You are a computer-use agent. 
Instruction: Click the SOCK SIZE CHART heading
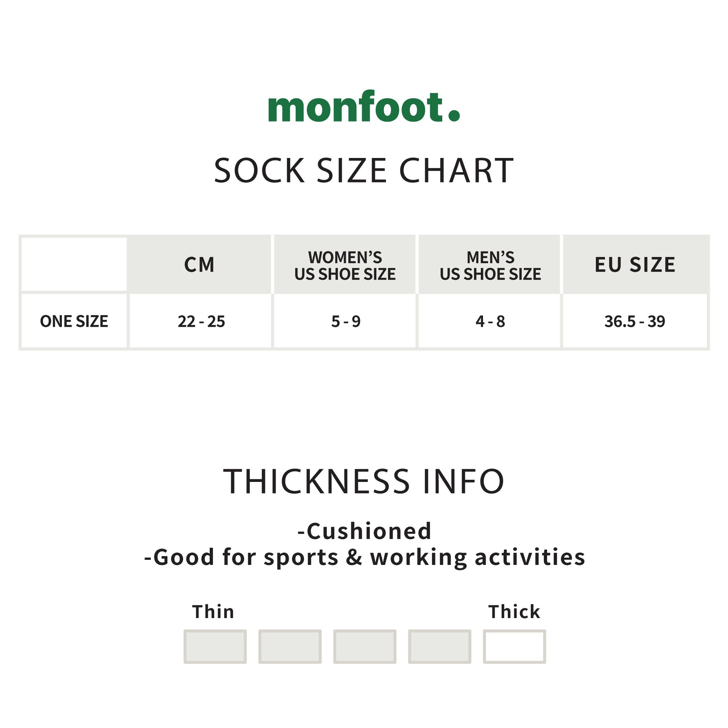pos(364,171)
